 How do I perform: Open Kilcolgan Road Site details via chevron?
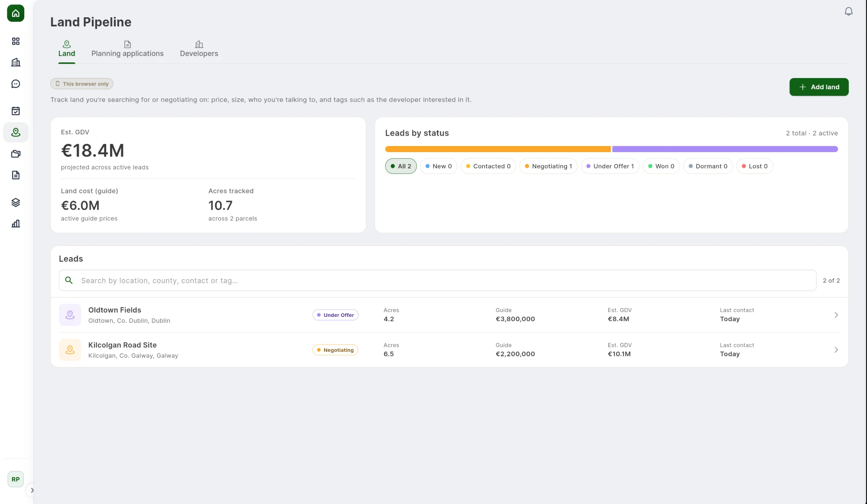(x=836, y=350)
